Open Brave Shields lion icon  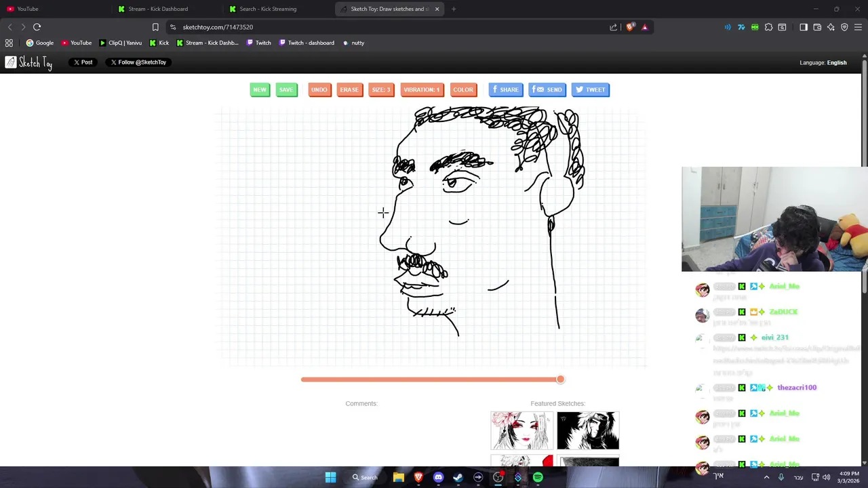pos(630,27)
